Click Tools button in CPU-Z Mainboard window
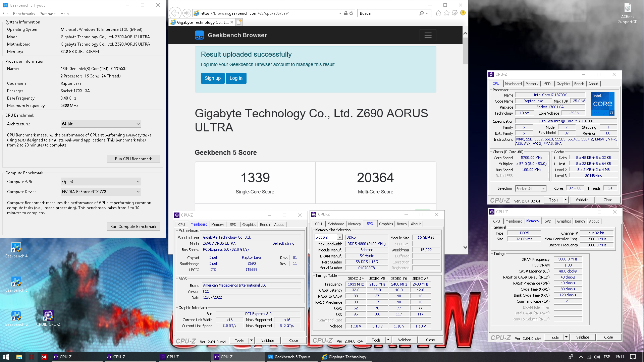This screenshot has width=644, height=362. (239, 341)
